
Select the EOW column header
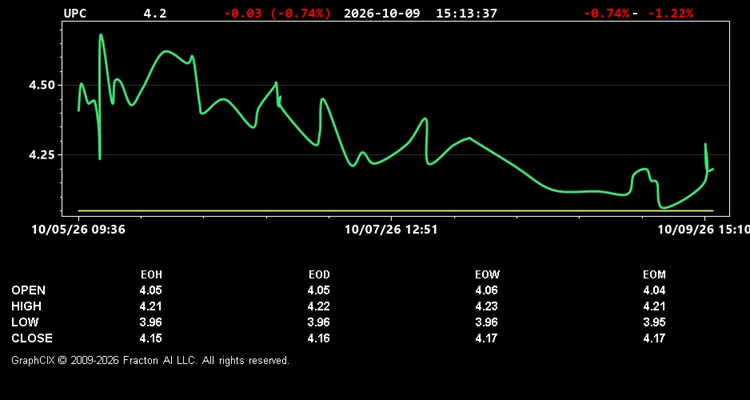487,275
